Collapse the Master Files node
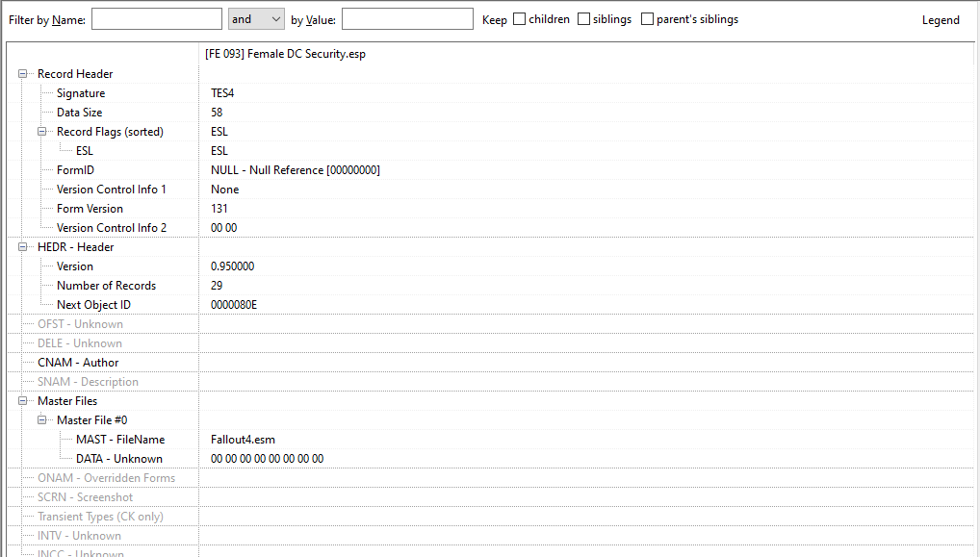Viewport: 980px width, 557px height. tap(23, 401)
